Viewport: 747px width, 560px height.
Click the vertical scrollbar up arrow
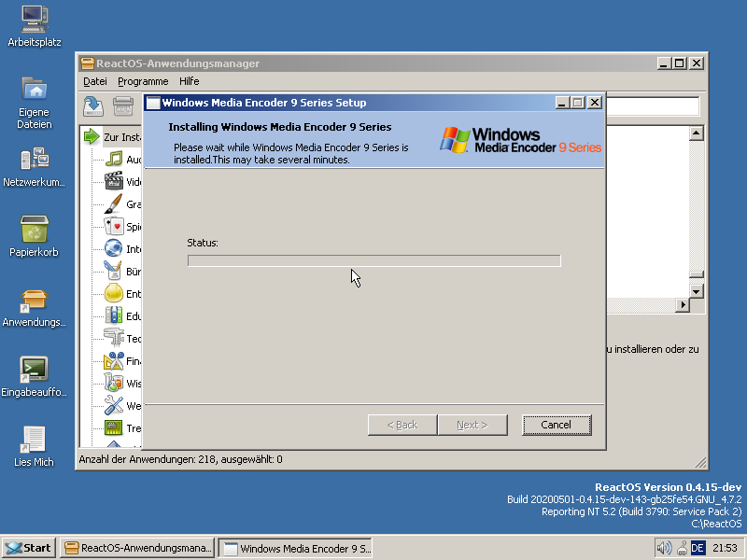point(696,133)
